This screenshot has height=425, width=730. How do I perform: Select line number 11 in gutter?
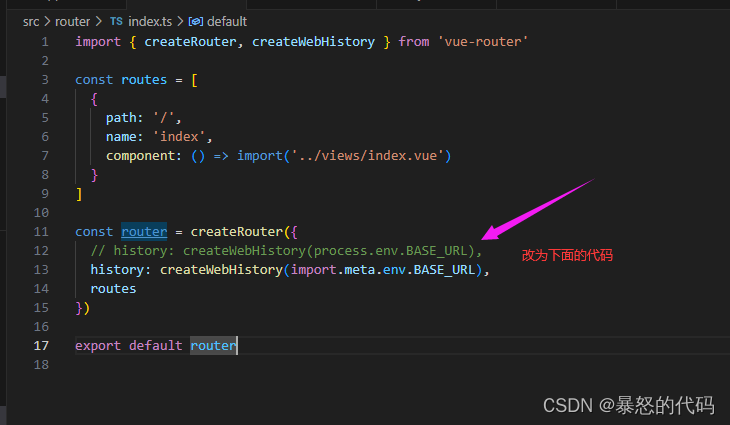41,231
